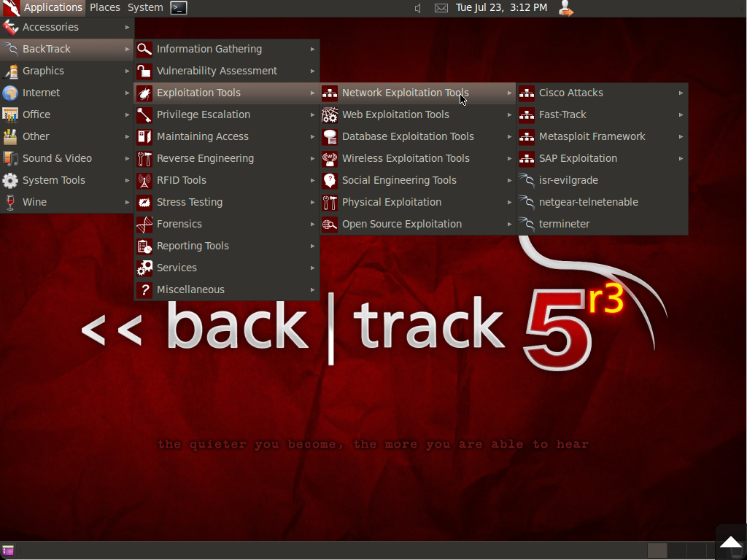Expand the Physical Exploitation submenu arrow
Screen dimensions: 747x560
(509, 203)
